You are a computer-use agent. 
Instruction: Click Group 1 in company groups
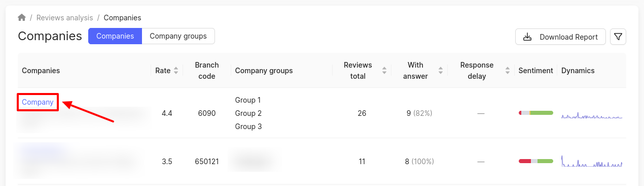[x=248, y=100]
